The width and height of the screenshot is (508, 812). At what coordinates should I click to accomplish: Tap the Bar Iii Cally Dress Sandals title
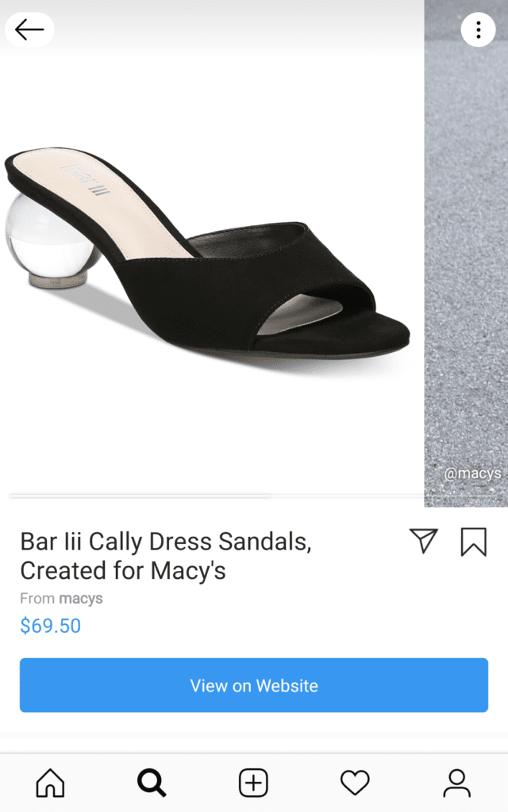pyautogui.click(x=166, y=542)
